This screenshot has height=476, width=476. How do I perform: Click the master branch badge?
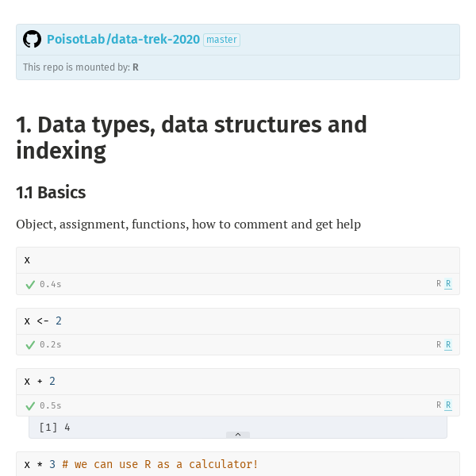(x=221, y=40)
